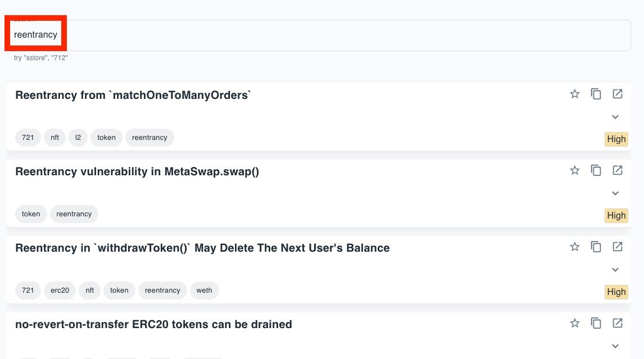Expand the withdrawToken() finding details

pyautogui.click(x=615, y=270)
